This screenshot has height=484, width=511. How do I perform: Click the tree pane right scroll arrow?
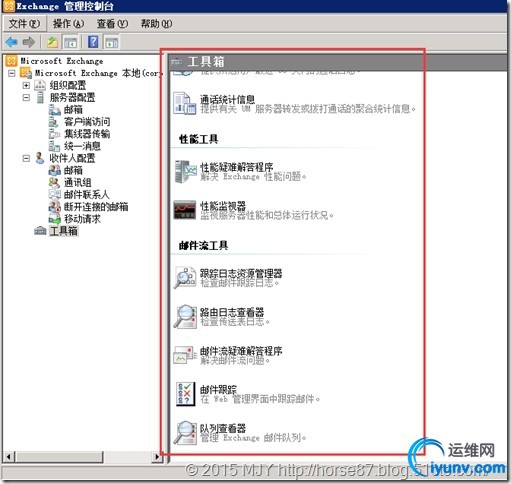point(157,457)
